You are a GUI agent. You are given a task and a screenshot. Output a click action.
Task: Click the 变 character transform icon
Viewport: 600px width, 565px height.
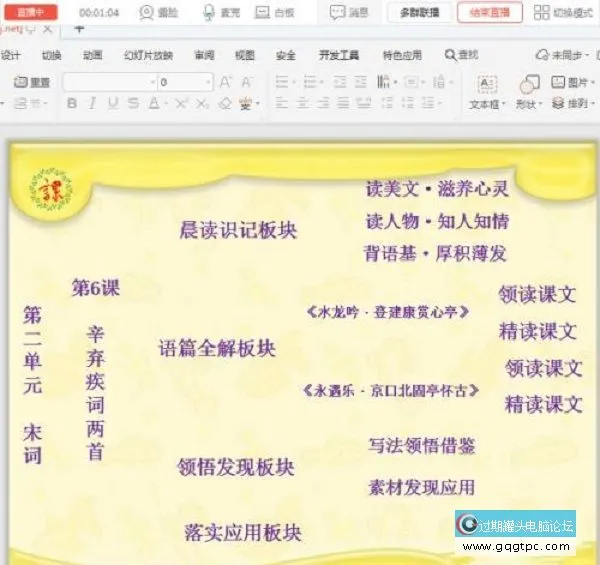point(246,103)
